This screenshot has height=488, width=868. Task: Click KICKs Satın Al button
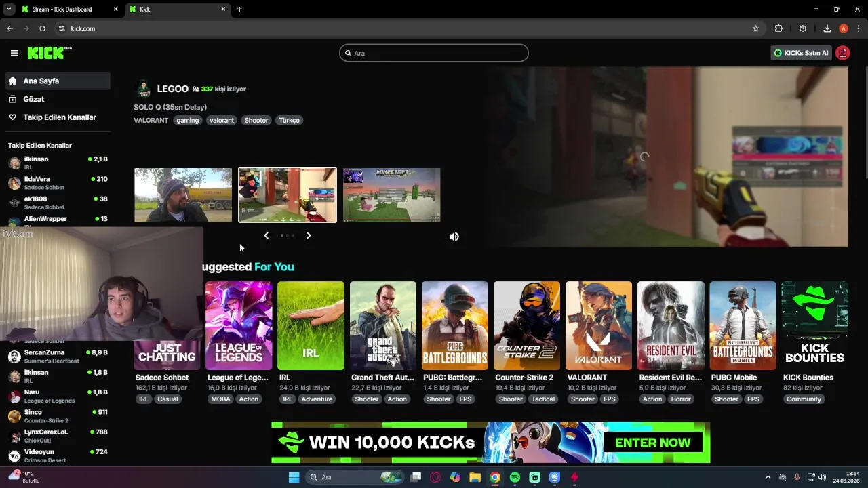point(801,53)
